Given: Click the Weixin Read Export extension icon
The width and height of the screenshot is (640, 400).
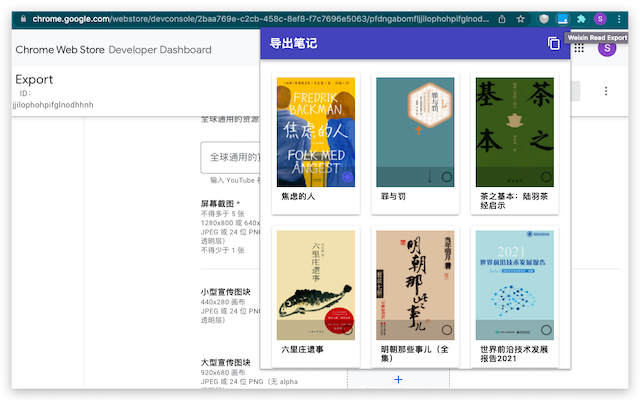Looking at the screenshot, I should [562, 19].
